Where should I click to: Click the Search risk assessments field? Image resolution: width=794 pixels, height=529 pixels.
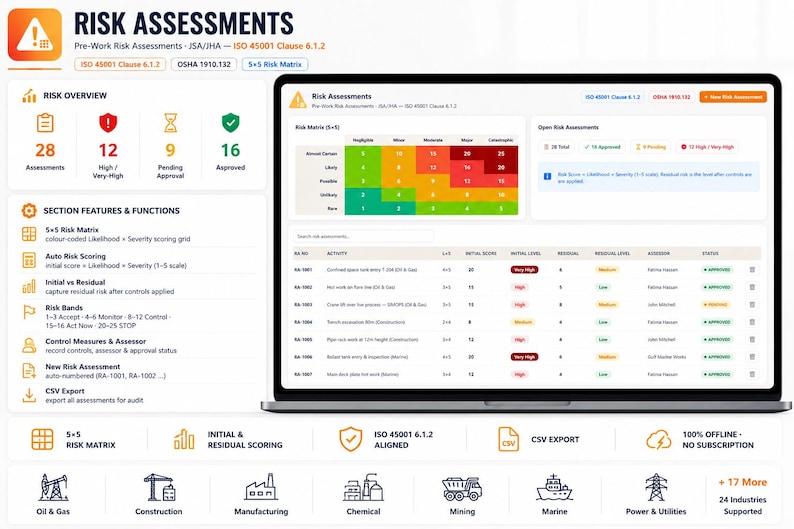tap(364, 236)
